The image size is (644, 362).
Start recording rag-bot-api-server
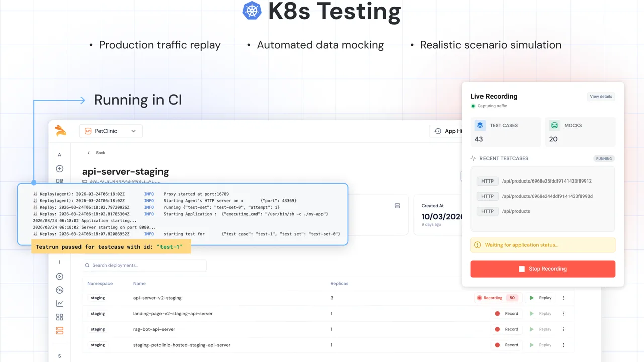(506, 329)
